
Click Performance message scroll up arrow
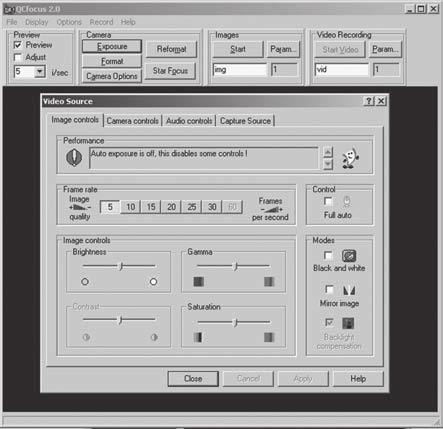coord(328,153)
